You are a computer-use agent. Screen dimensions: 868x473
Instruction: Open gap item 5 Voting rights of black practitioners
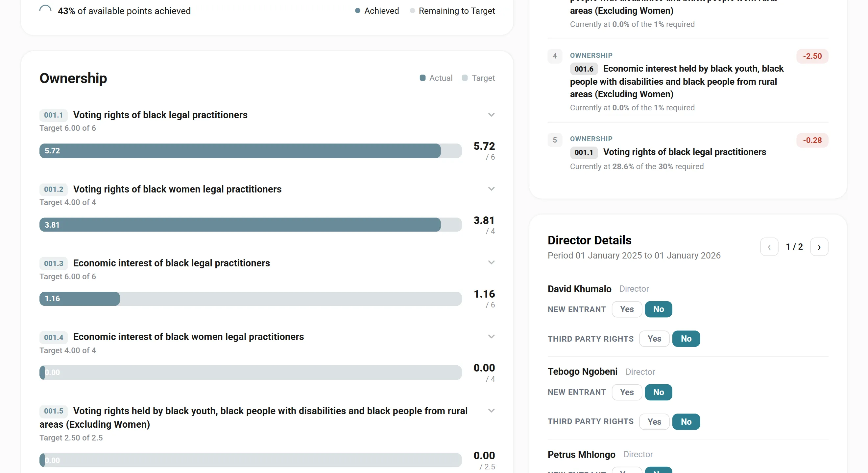click(x=688, y=152)
